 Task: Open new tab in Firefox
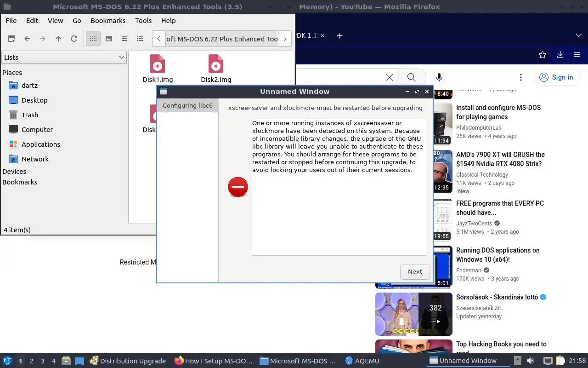pyautogui.click(x=339, y=35)
